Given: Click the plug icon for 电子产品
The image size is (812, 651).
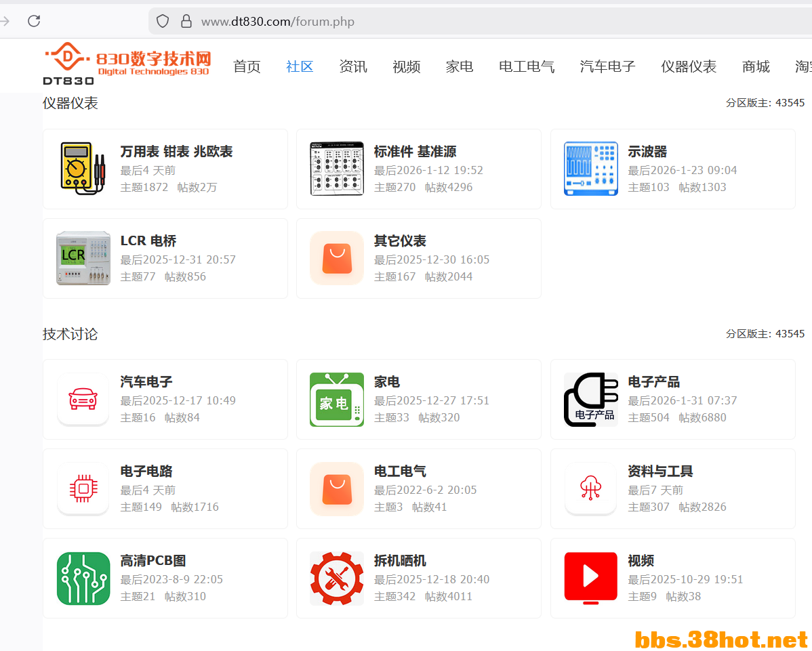Looking at the screenshot, I should 590,400.
